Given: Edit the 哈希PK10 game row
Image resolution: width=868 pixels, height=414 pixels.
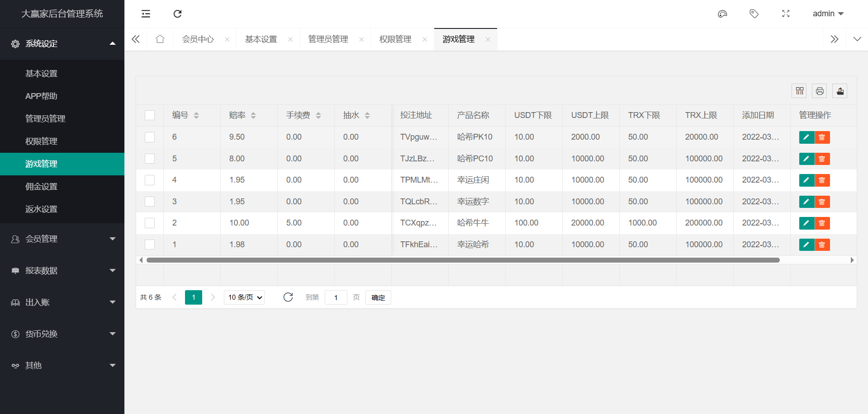Looking at the screenshot, I should pyautogui.click(x=806, y=137).
